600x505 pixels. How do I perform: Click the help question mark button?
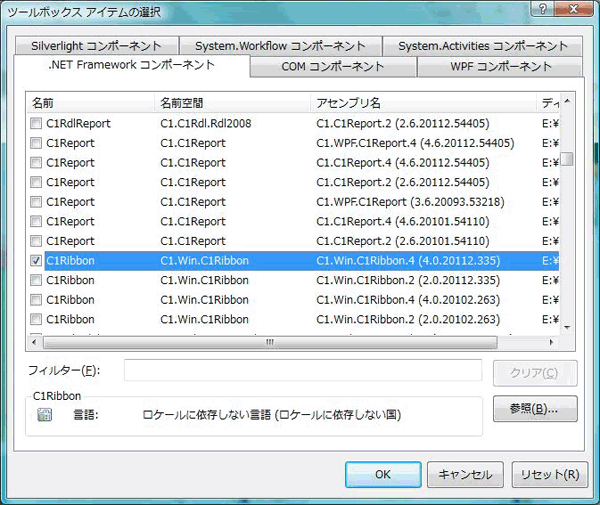tap(542, 8)
